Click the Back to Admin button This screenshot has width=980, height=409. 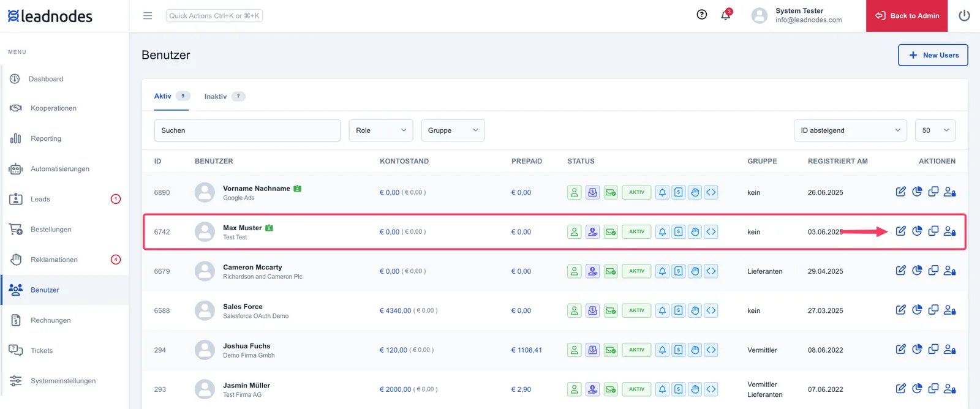pyautogui.click(x=907, y=16)
